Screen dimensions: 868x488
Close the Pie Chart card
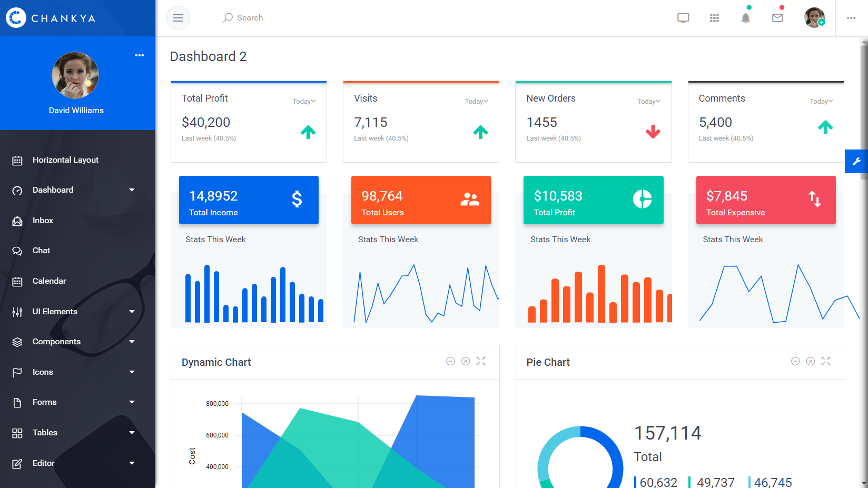pos(811,361)
